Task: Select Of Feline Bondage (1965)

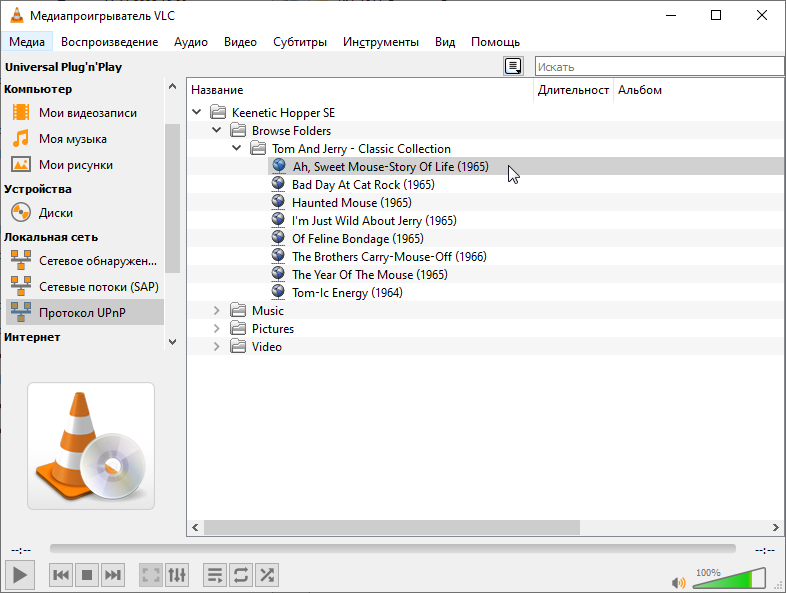Action: 357,239
